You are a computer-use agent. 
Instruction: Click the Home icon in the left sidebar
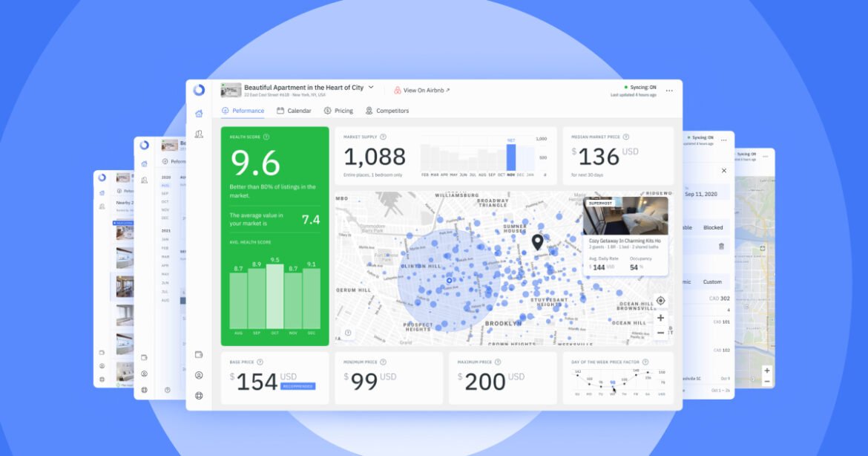tap(198, 113)
